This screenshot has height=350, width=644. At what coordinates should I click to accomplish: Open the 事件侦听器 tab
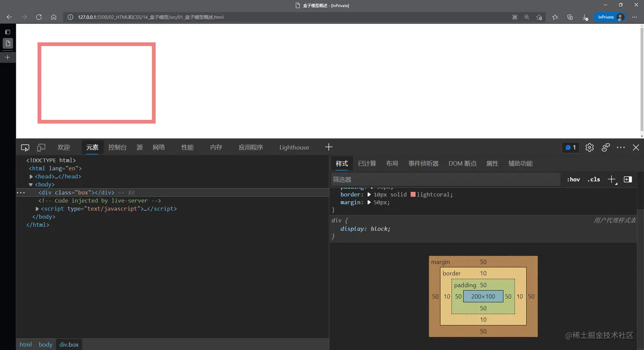(423, 164)
